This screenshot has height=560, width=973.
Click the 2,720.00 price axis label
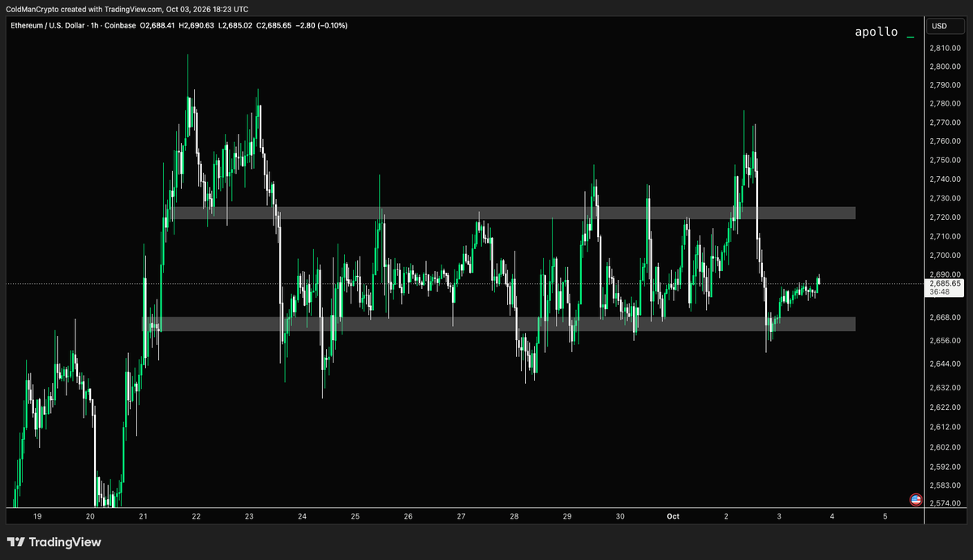[x=945, y=218]
